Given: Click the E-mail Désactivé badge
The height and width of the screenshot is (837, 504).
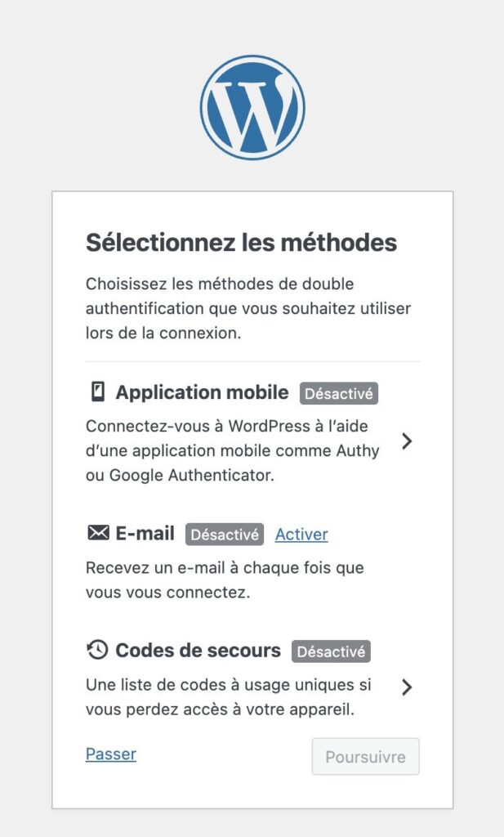Looking at the screenshot, I should tap(225, 535).
